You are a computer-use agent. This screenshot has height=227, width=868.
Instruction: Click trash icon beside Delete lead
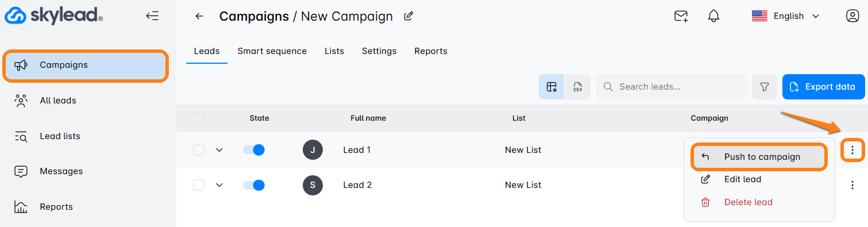(705, 202)
